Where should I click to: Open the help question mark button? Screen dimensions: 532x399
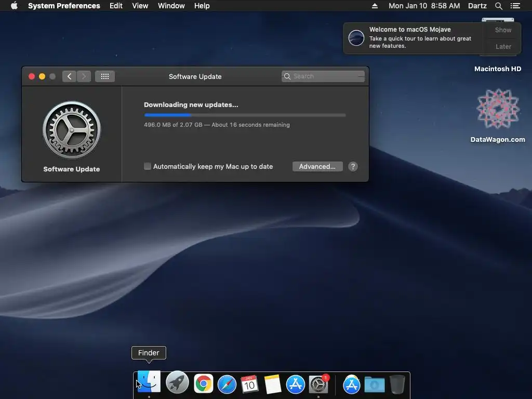click(x=353, y=166)
